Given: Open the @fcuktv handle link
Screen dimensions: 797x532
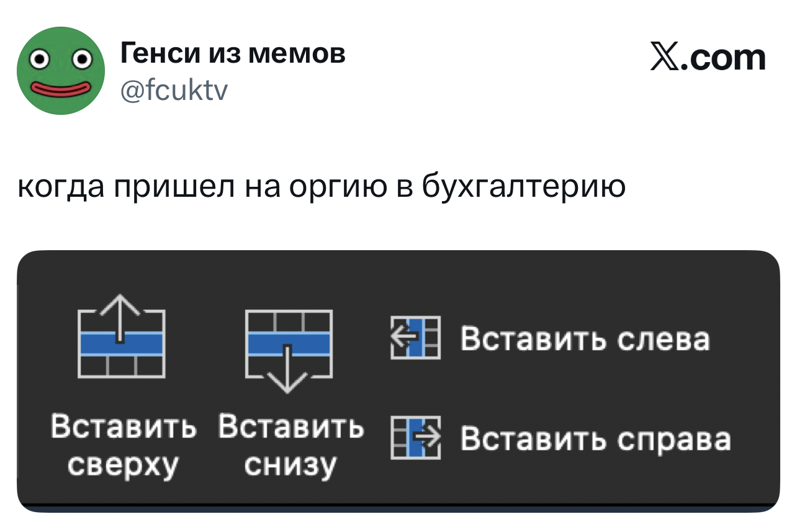Looking at the screenshot, I should [174, 92].
